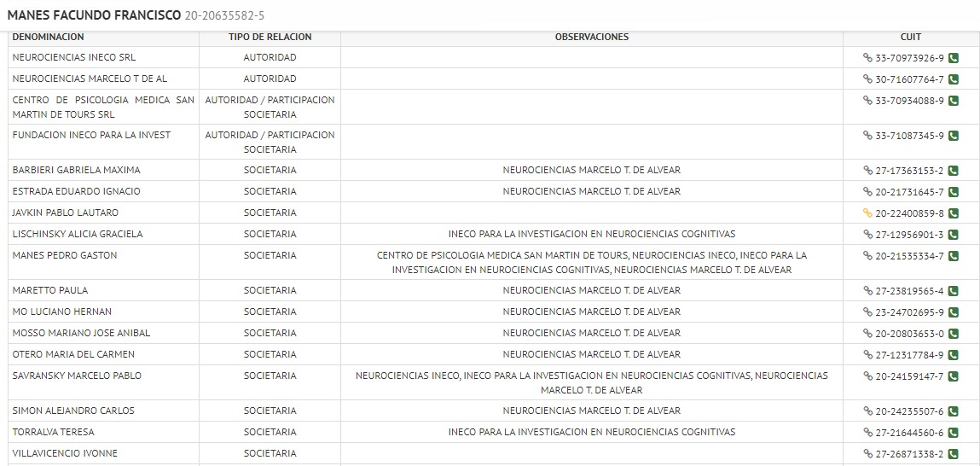This screenshot has height=466, width=980.
Task: Open CUIT number 30-71607764-7
Action: tap(909, 79)
